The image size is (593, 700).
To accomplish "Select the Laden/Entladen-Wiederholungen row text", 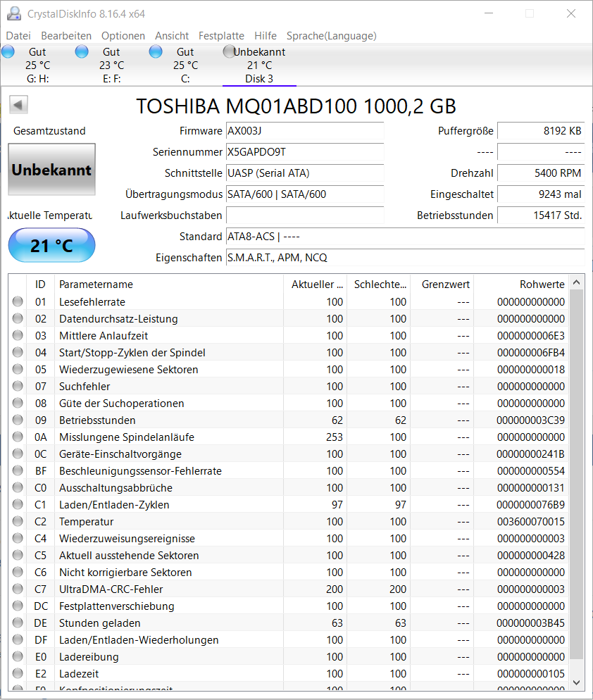I will tap(139, 639).
